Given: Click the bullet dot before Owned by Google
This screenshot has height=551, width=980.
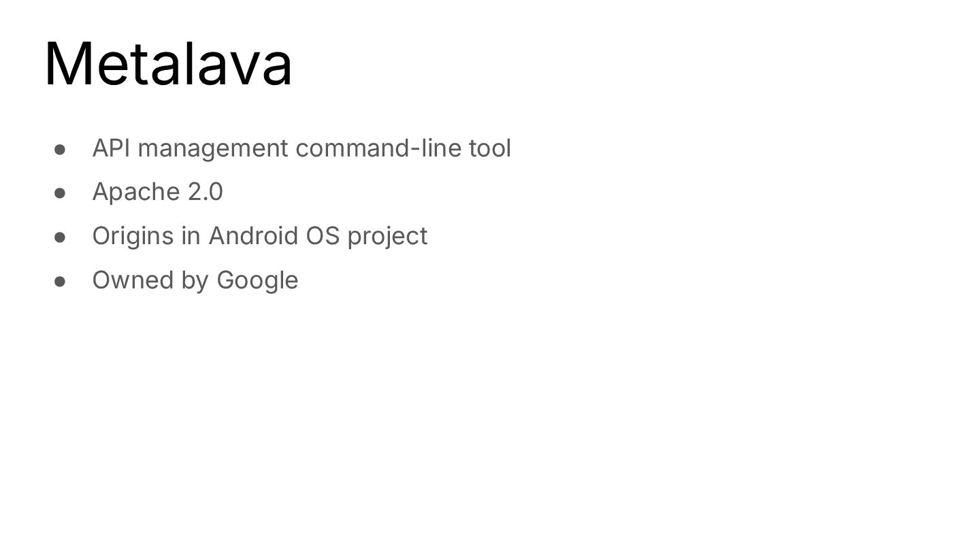Looking at the screenshot, I should (60, 282).
